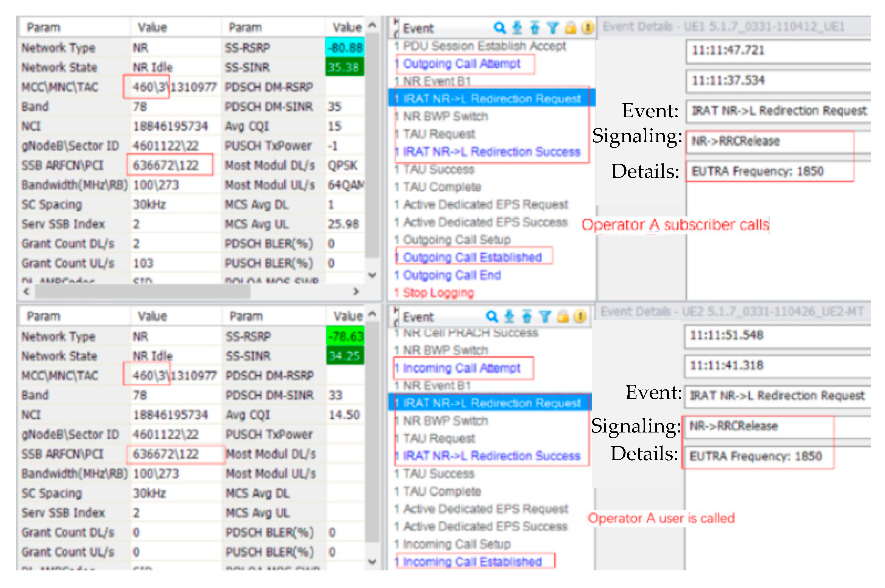The height and width of the screenshot is (588, 885).
Task: Select Incoming Call Attempt event in UE2
Action: pyautogui.click(x=462, y=368)
